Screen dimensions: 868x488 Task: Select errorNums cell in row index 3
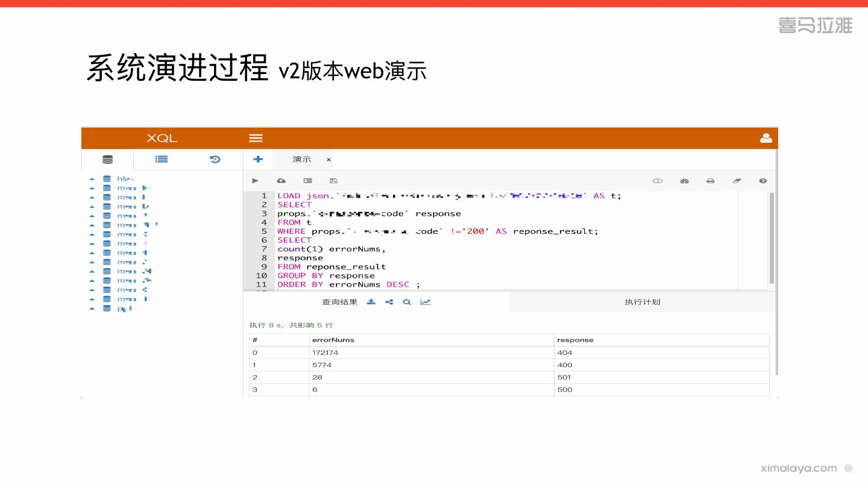(432, 390)
